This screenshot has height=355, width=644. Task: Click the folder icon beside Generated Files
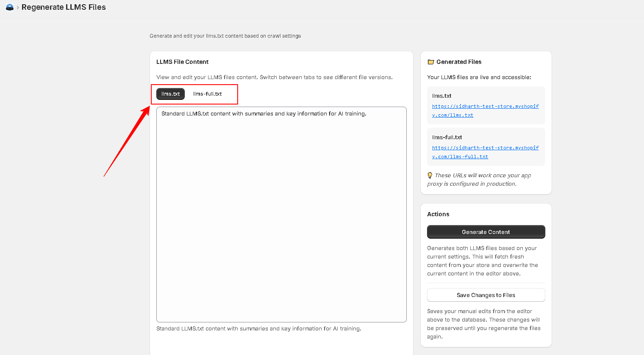(431, 62)
